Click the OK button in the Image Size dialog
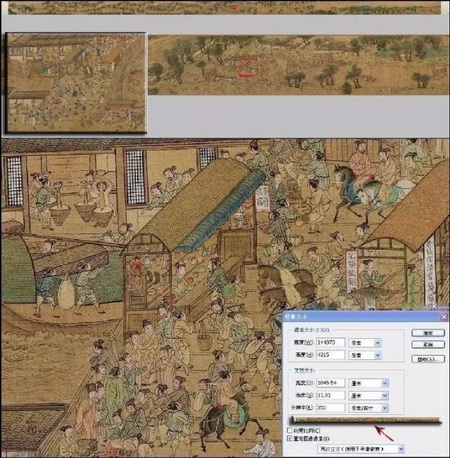The height and width of the screenshot is (458, 450). coord(428,333)
